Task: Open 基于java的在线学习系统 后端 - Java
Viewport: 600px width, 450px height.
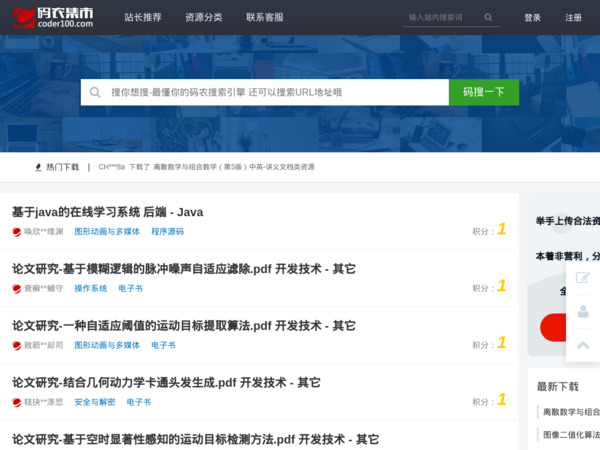Action: point(108,212)
